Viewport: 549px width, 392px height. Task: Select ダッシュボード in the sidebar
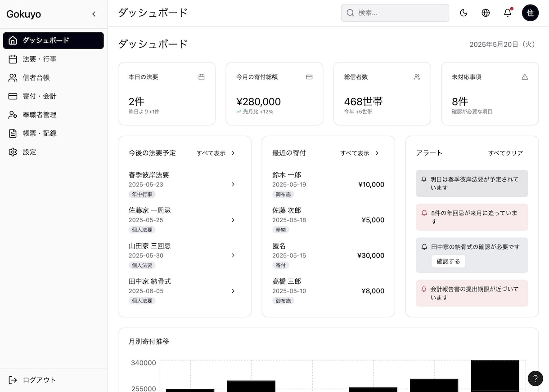(54, 40)
